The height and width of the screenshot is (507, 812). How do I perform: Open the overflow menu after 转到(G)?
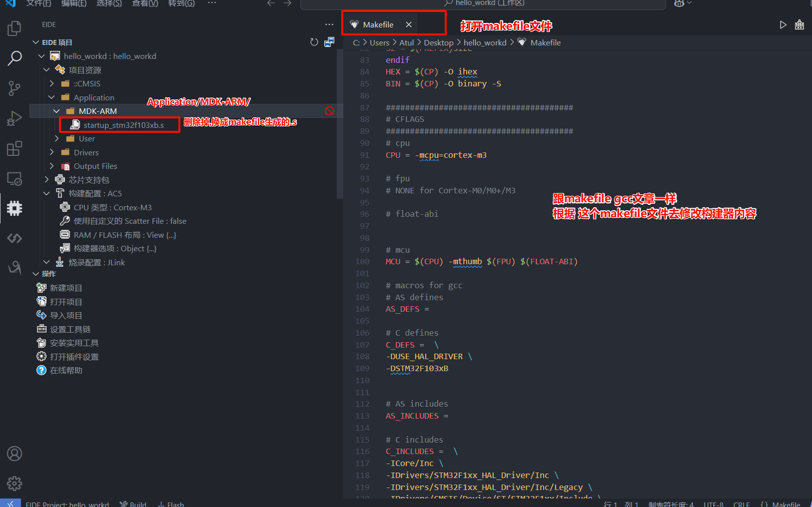tap(212, 3)
